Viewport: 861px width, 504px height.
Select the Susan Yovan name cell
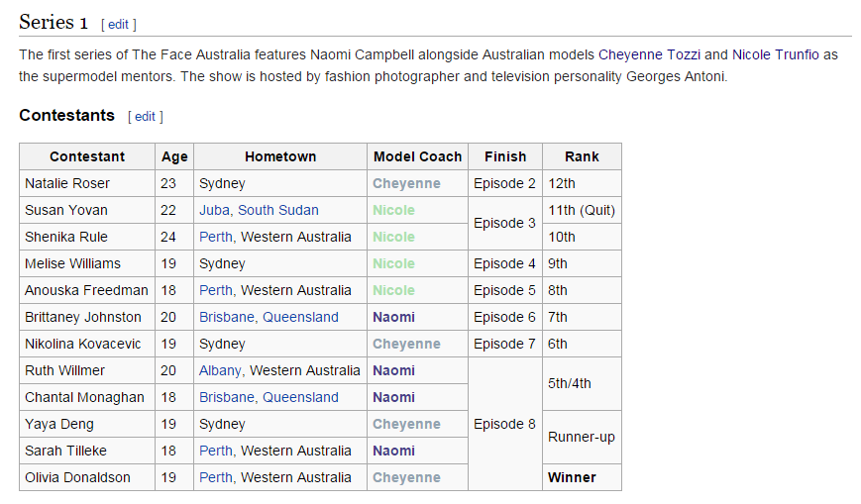(x=87, y=210)
